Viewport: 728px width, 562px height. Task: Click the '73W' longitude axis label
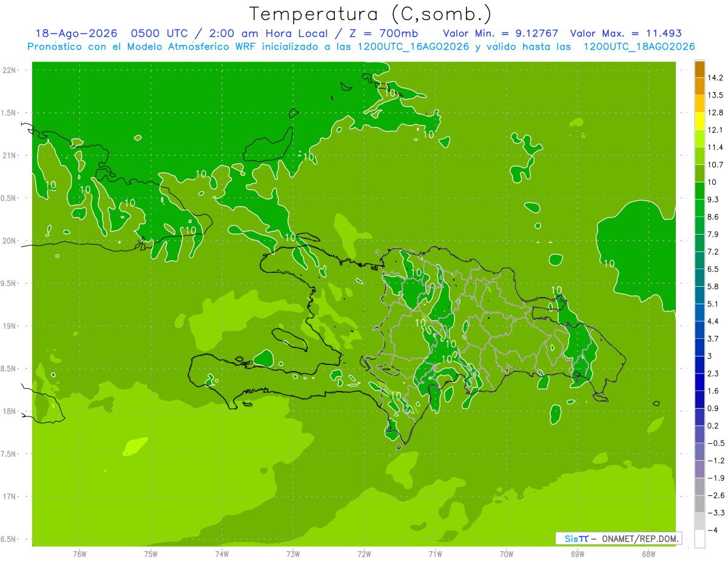[x=293, y=554]
